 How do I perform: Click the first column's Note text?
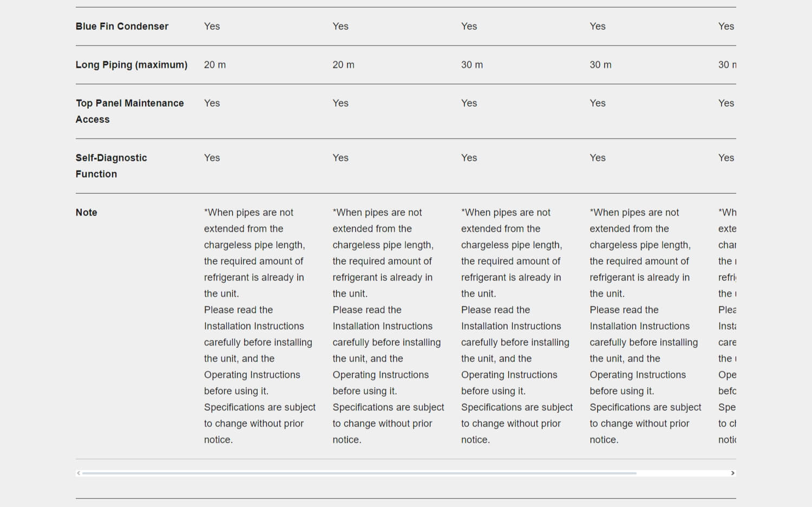tap(259, 326)
